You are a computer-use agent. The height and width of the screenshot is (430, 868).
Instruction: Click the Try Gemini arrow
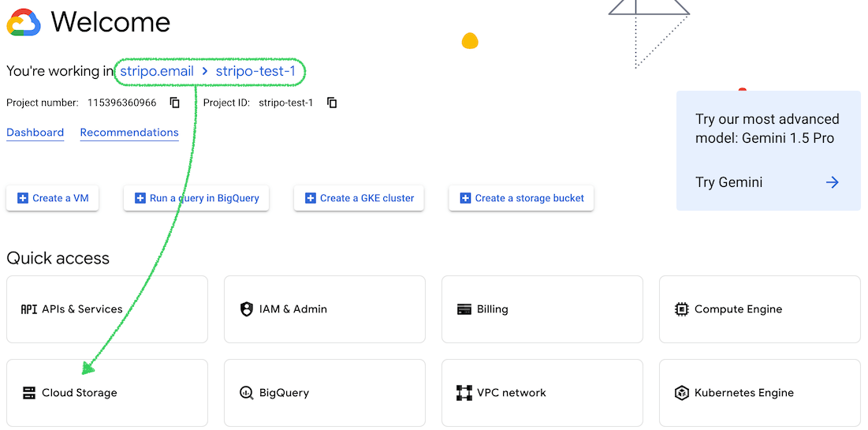833,182
